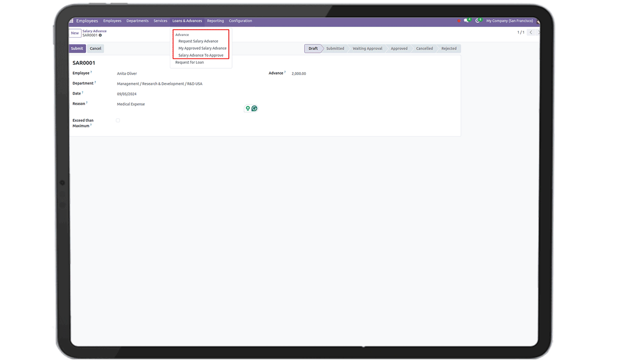Click the Grammarly G icon
Image resolution: width=627 pixels, height=364 pixels.
(254, 109)
